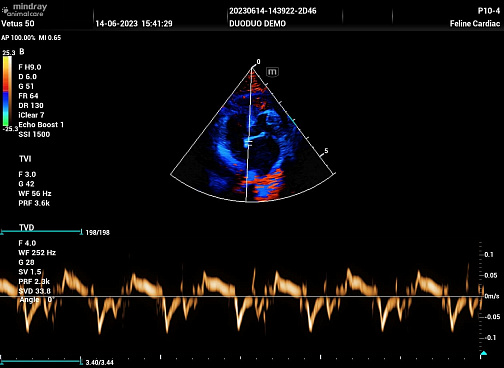Screen dimensions: 504x368
Task: Click the cyan triangle sweep marker
Action: (484, 353)
